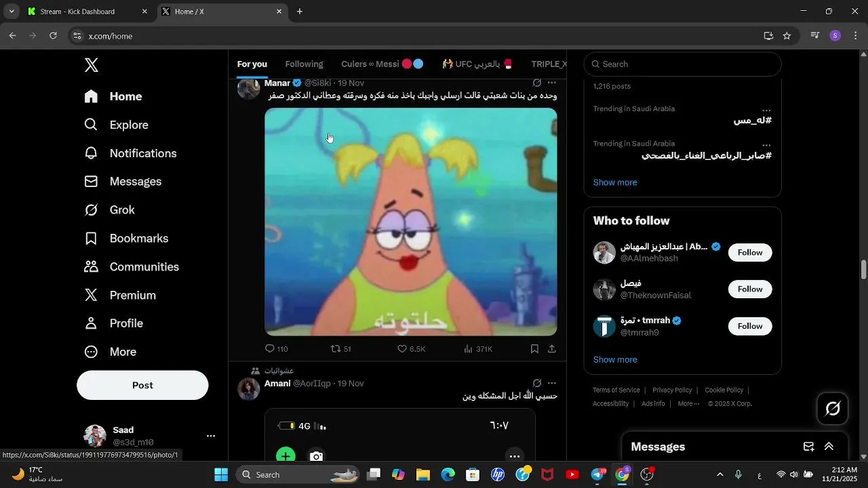Show more in Who to follow
Screen dimensions: 868x488
pos(615,359)
